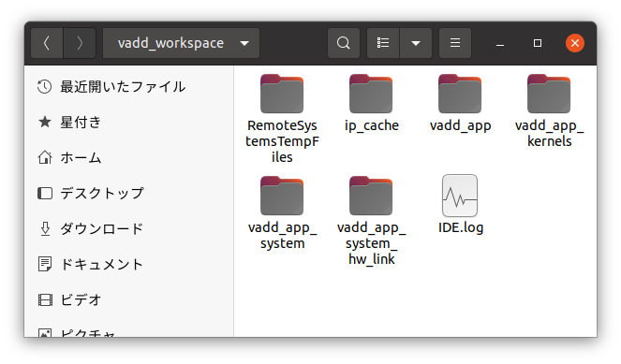Select the vadd_app_kernels folder icon

[x=549, y=95]
